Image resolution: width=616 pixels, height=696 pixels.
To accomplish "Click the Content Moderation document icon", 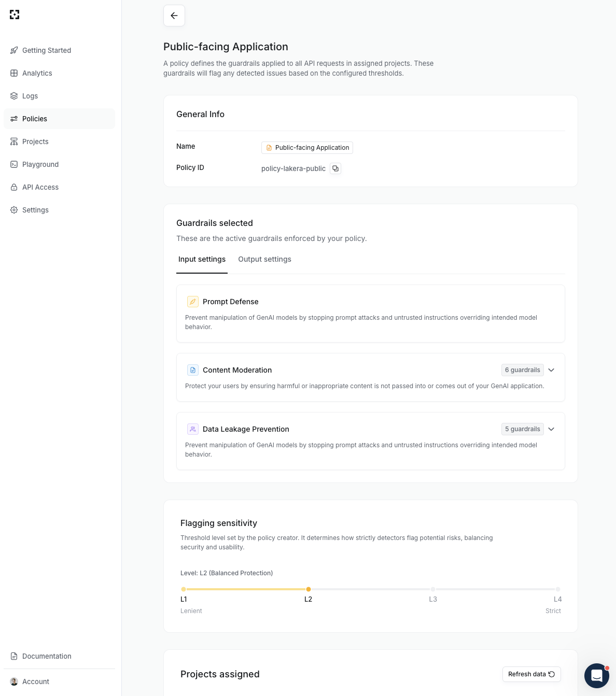I will [192, 370].
